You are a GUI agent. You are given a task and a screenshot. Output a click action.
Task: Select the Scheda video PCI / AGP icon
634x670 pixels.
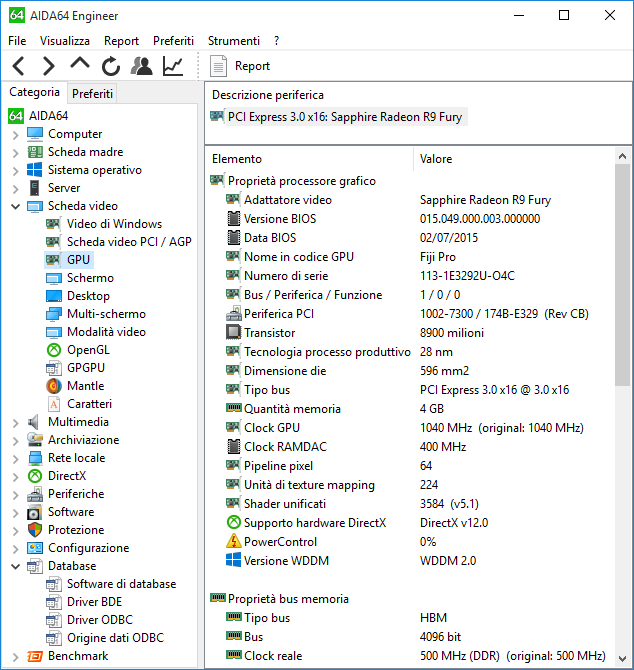click(53, 242)
